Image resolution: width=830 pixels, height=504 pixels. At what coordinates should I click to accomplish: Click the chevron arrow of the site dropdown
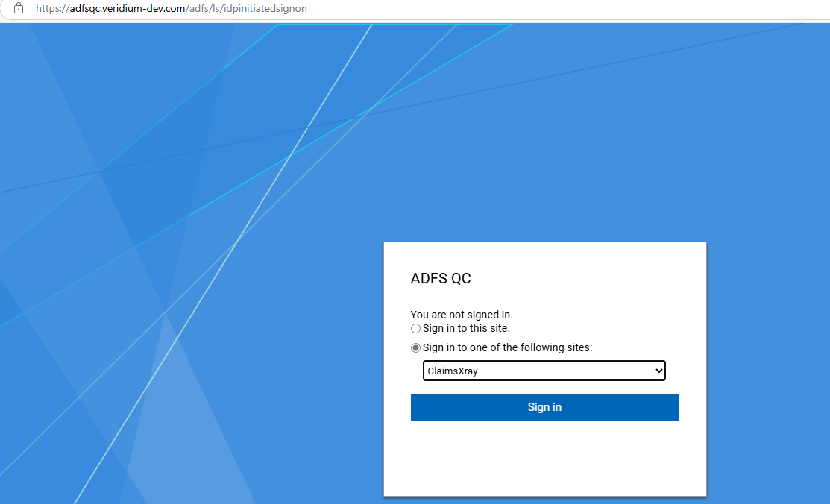(x=657, y=371)
